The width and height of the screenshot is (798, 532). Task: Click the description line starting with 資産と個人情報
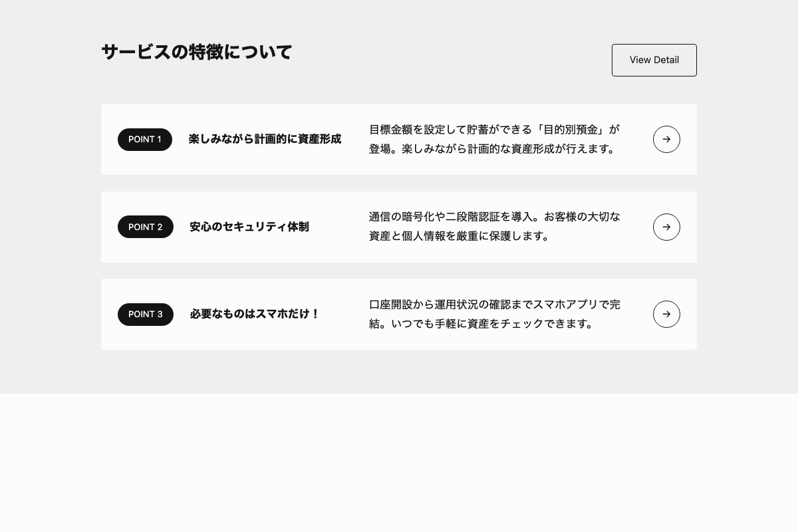coord(460,237)
